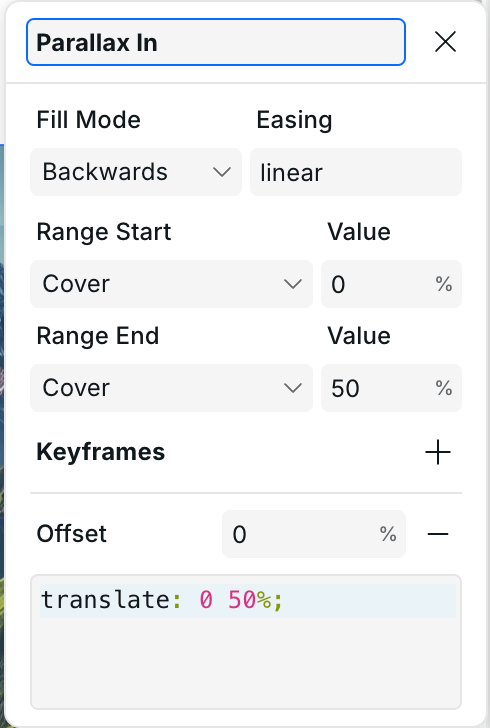Click the Offset label

point(72,534)
